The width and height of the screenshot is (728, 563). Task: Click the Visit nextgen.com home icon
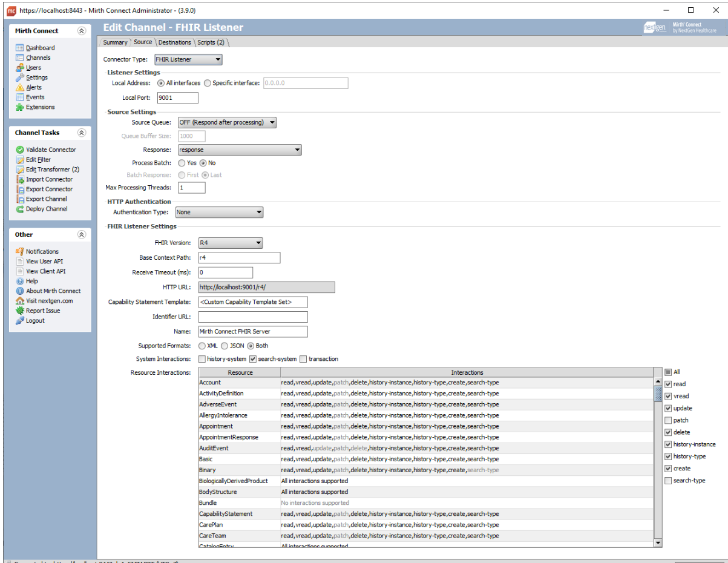coord(20,301)
